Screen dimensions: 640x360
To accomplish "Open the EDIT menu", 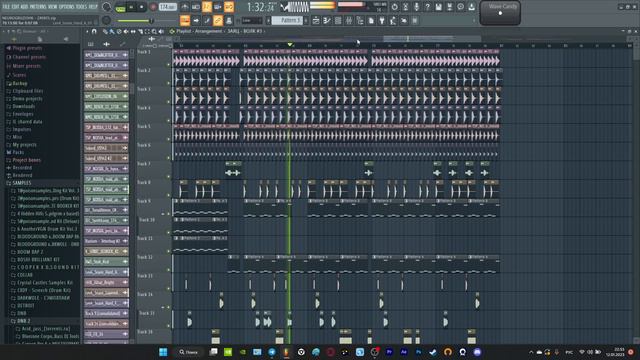I will tap(16, 7).
